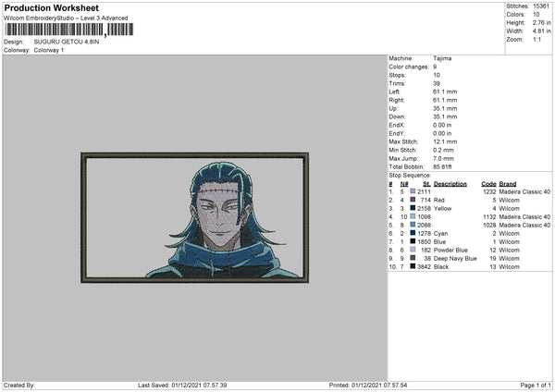Select the Black swatch in stop 10
Image resolution: width=555 pixels, height=392 pixels.
[413, 266]
